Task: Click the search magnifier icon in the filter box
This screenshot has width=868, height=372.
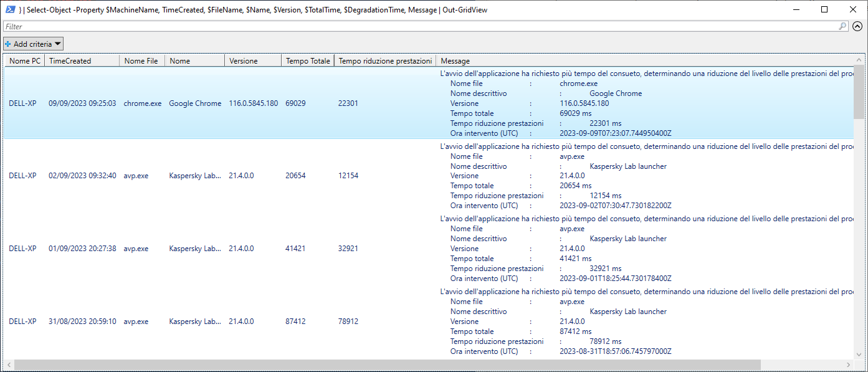Action: (x=843, y=27)
